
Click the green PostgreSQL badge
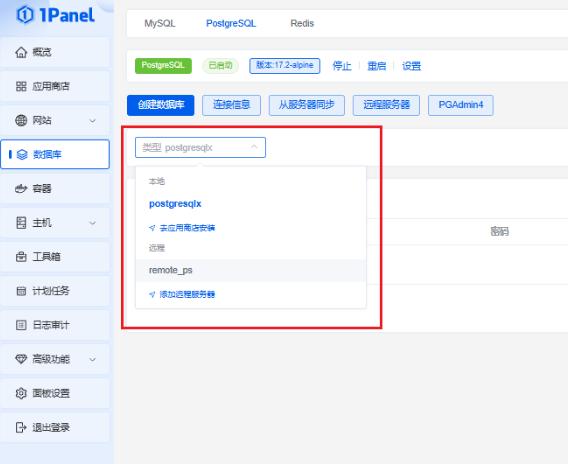[x=163, y=66]
